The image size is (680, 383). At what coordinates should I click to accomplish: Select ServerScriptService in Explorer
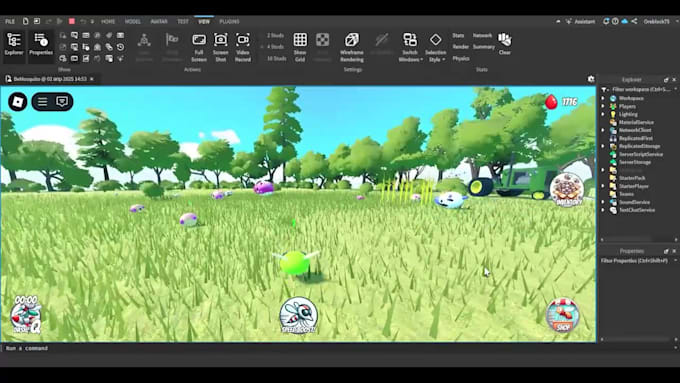pyautogui.click(x=641, y=154)
